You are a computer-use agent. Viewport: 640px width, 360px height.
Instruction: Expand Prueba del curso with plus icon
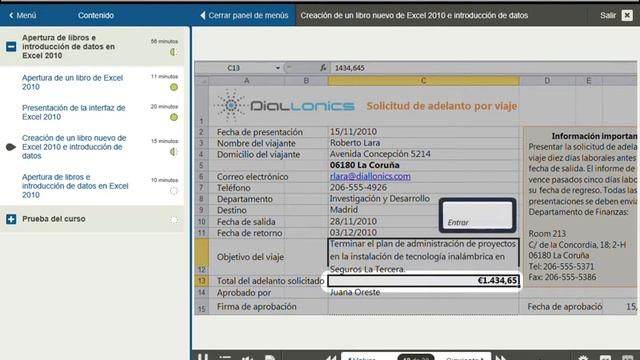point(11,219)
